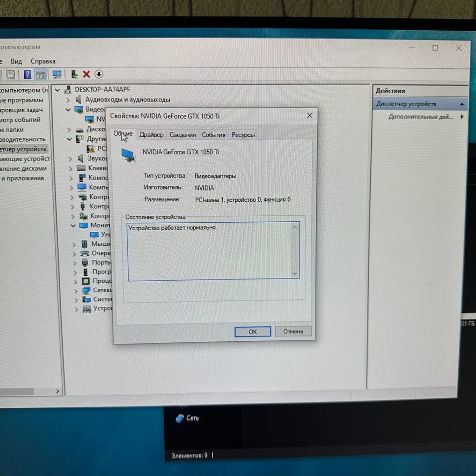Click the disable device down-arrow icon

pos(99,74)
